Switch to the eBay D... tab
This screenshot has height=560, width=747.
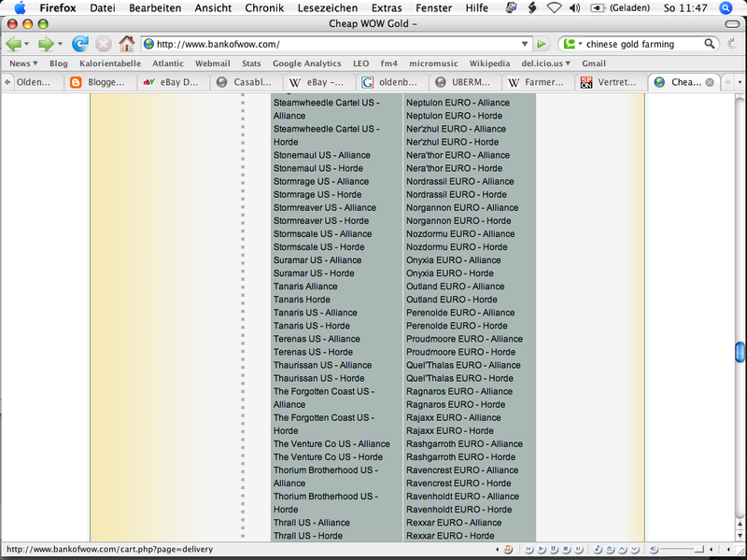point(174,82)
